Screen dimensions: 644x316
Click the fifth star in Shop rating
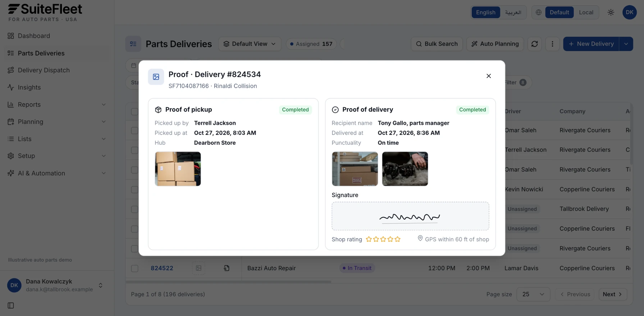coord(397,239)
